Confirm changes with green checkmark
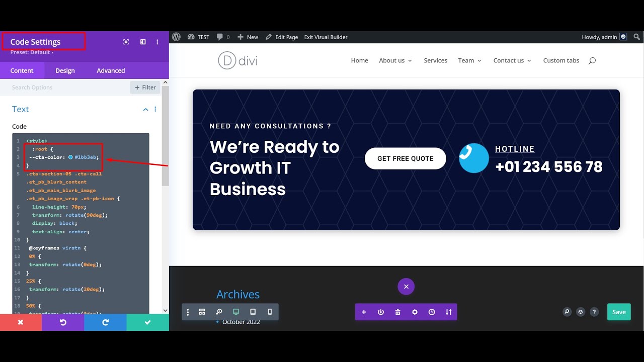This screenshot has width=644, height=362. (147, 322)
